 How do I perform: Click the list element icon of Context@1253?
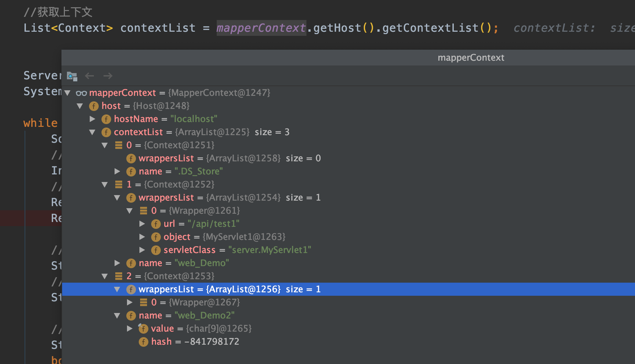pyautogui.click(x=119, y=276)
